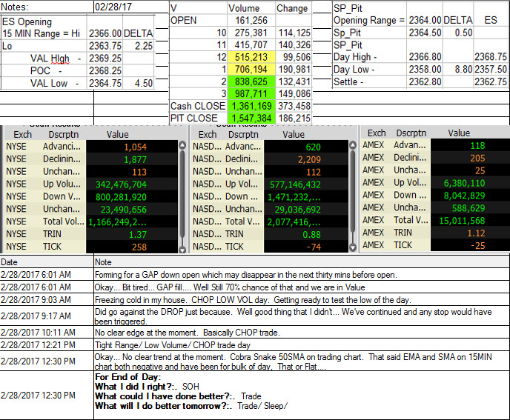The image size is (510, 420).
Task: Select the 11 o'clock volume 415,707
Action: [251, 45]
